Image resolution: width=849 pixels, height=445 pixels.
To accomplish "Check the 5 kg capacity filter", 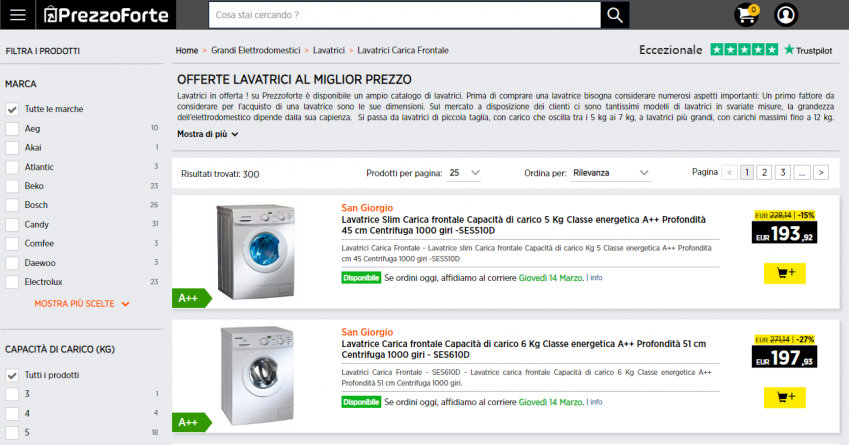I will coord(12,433).
